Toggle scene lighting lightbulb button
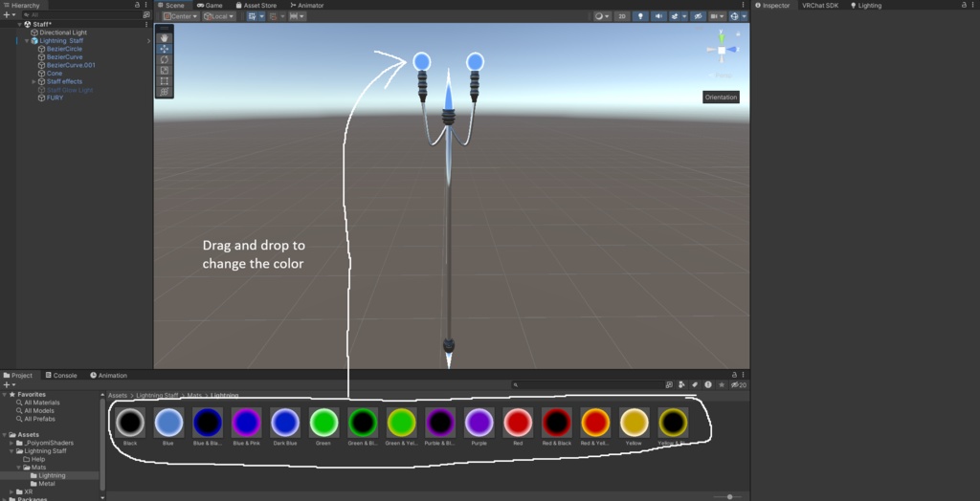Viewport: 980px width, 501px height. click(x=640, y=16)
